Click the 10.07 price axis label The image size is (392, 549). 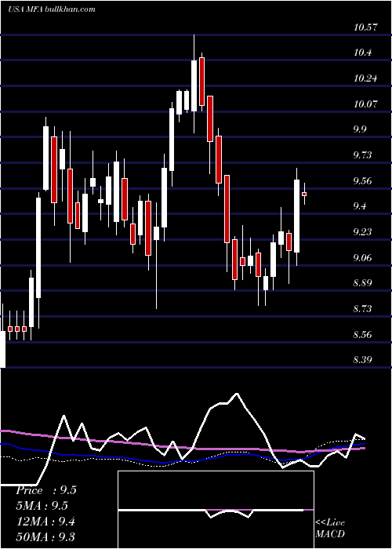tap(366, 104)
